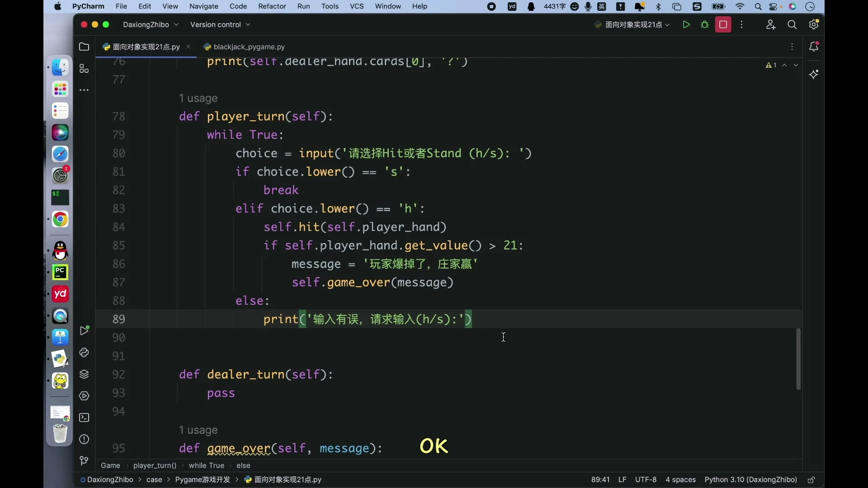Click the editor vertical scrollbar thumb
868x488 pixels.
pos(798,359)
